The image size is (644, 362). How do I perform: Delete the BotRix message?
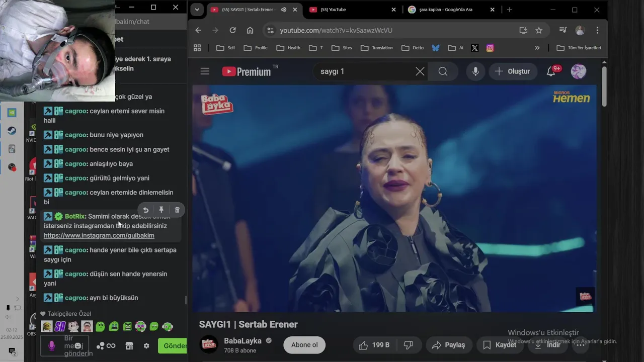pos(177,210)
